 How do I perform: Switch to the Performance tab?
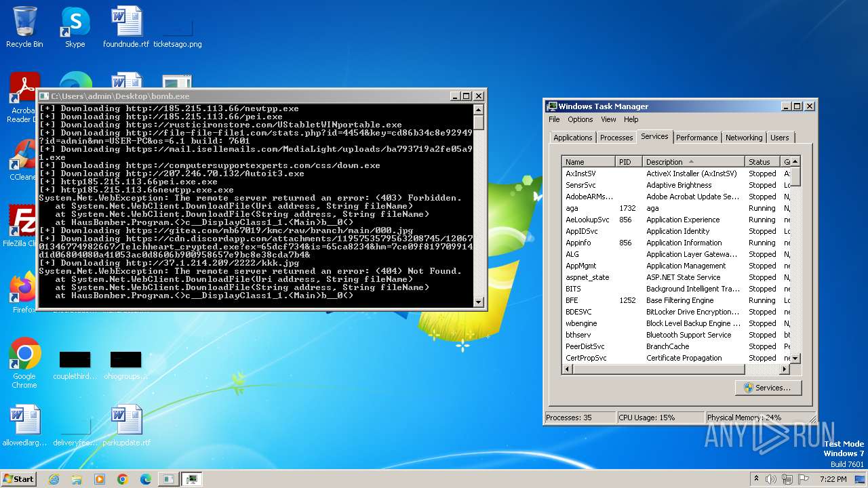696,138
